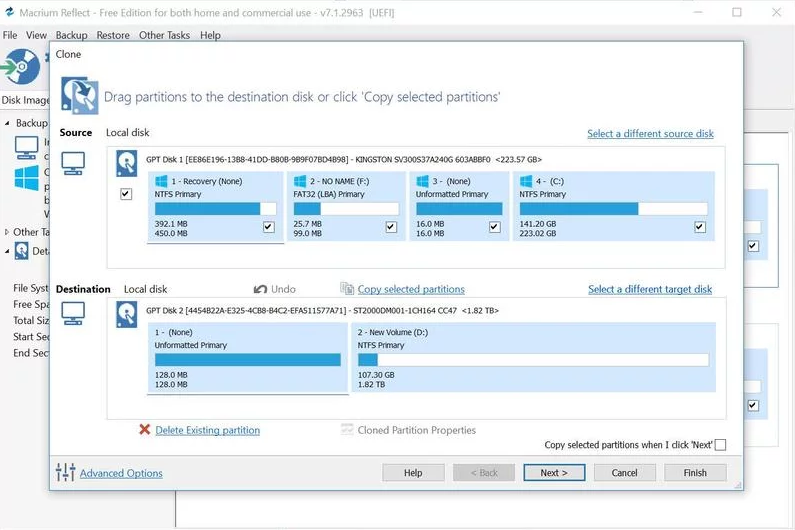
Task: Click the Cloned Partition Properties label
Action: point(417,430)
